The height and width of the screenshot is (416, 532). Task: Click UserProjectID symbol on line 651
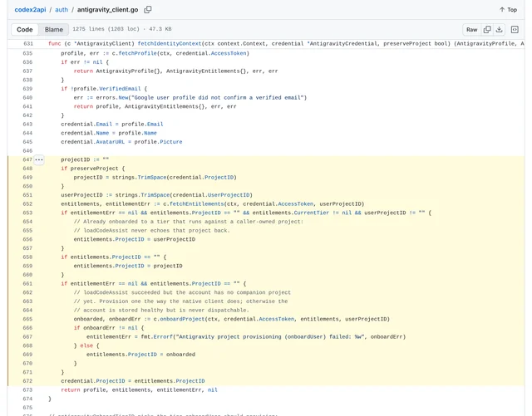[x=229, y=195]
